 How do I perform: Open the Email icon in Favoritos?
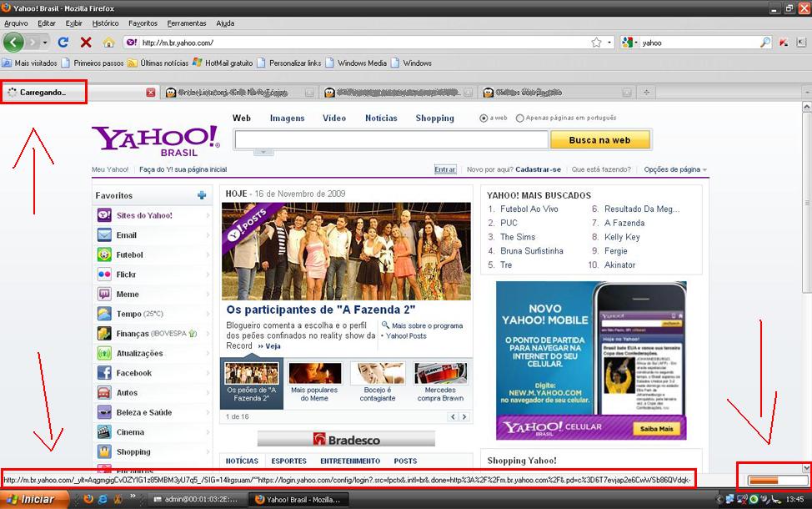(x=104, y=235)
